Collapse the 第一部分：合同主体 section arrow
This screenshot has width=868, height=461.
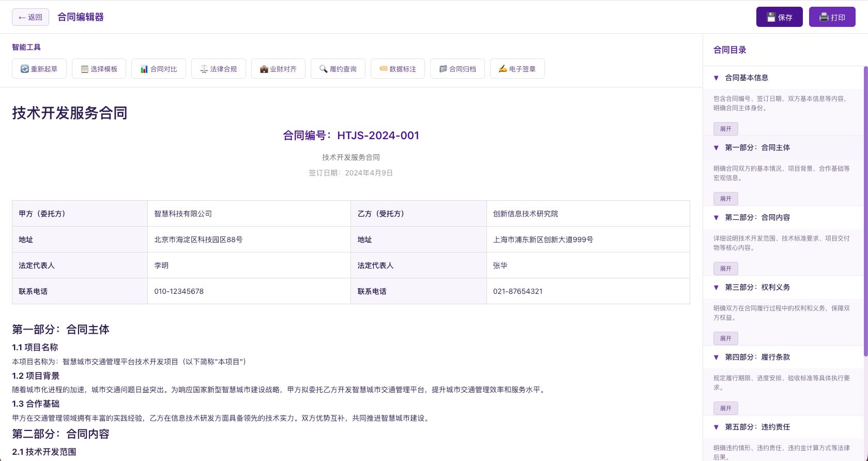716,148
